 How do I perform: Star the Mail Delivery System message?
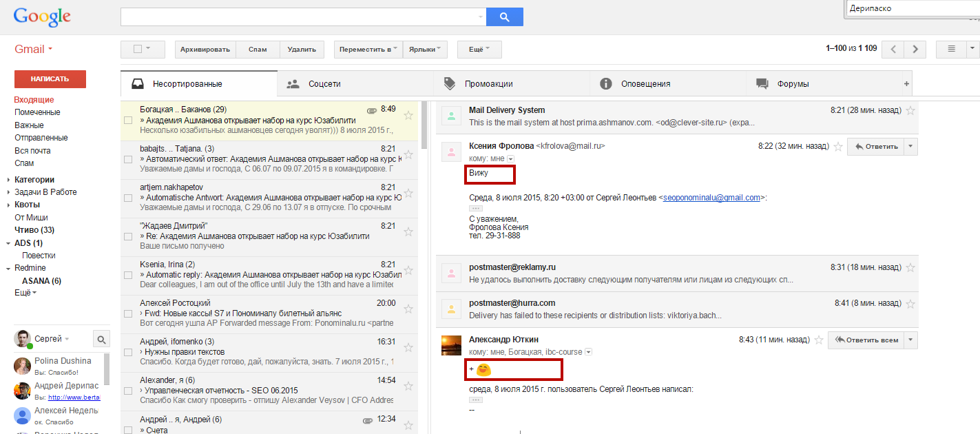[910, 110]
